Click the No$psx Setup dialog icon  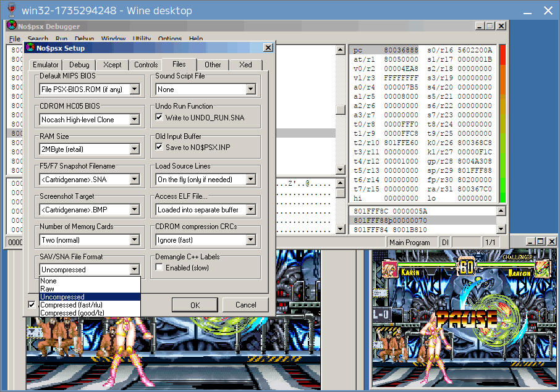30,48
